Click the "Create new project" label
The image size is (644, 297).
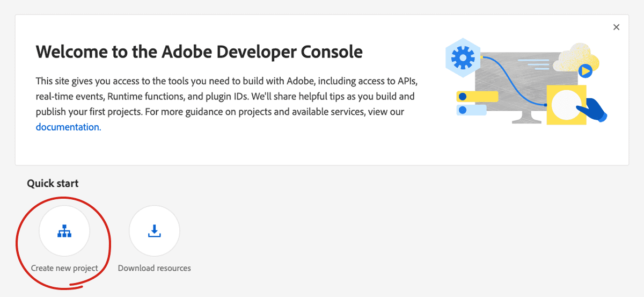tap(64, 268)
